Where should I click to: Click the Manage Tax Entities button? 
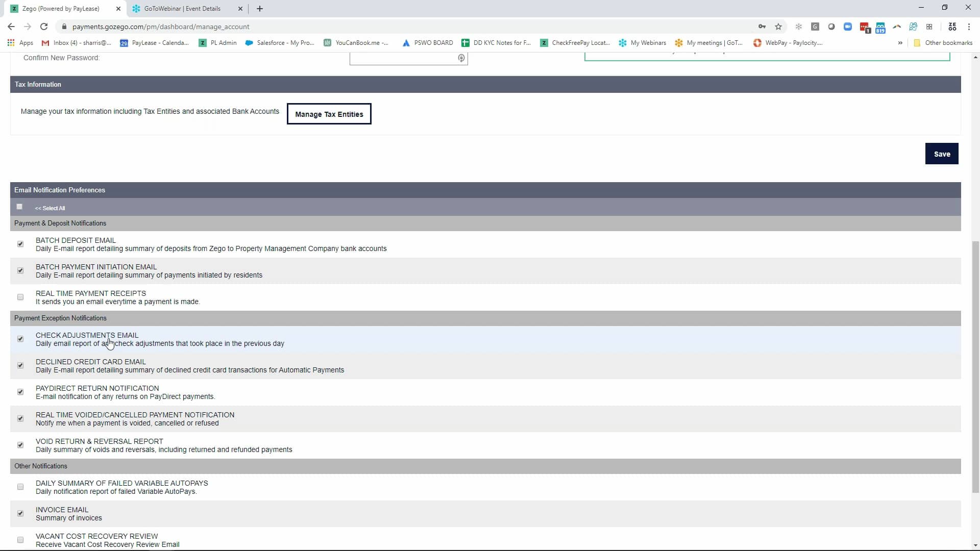(329, 114)
